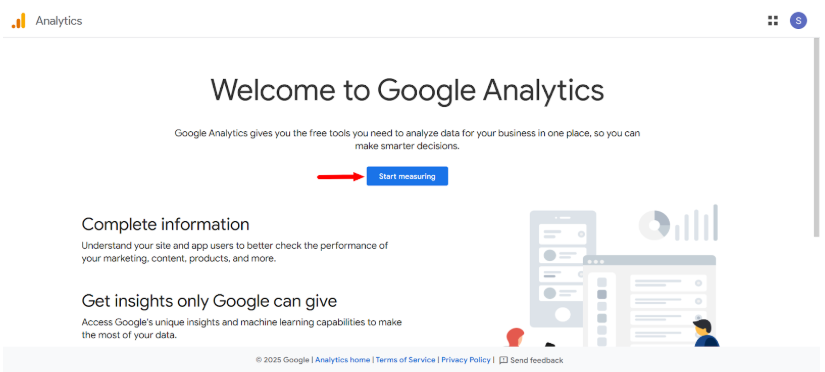The image size is (825, 372).
Task: Click the Get insights only Google can give heading
Action: click(x=209, y=300)
